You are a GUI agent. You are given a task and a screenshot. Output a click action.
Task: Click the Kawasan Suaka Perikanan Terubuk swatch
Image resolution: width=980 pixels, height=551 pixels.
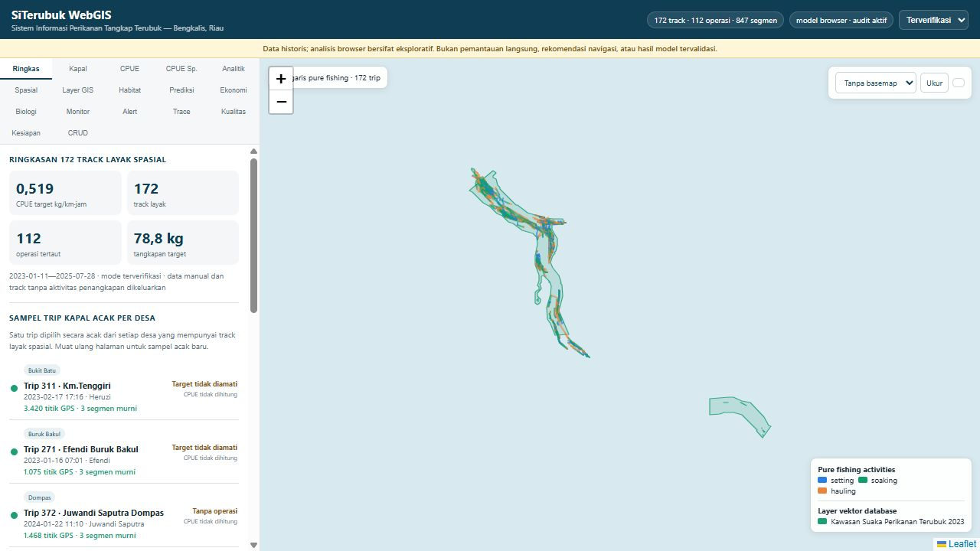822,522
